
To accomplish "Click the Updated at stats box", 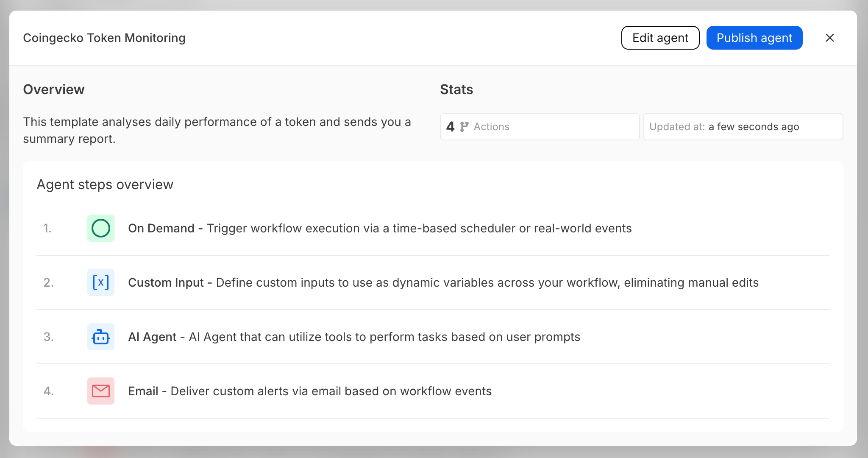I will pyautogui.click(x=743, y=127).
